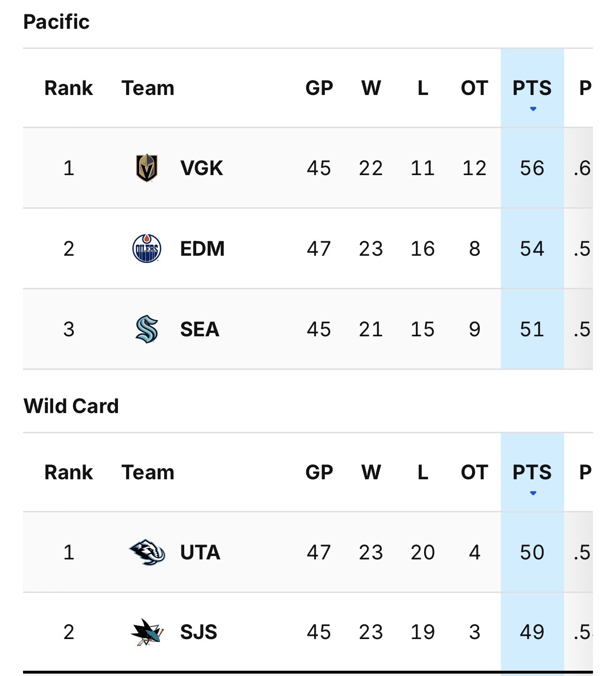Sort Pacific table by PTS header
This screenshot has width=616, height=676.
pos(532,88)
